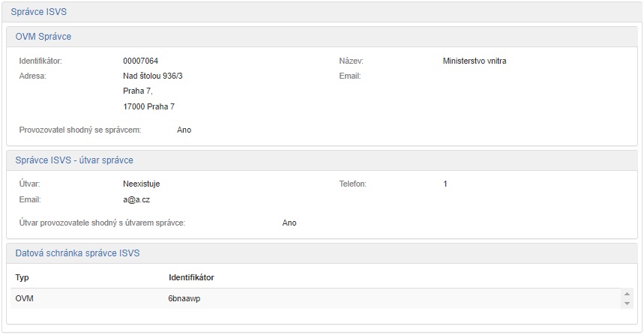Image resolution: width=644 pixels, height=335 pixels.
Task: Click the Praha 7, address line
Action: click(137, 91)
